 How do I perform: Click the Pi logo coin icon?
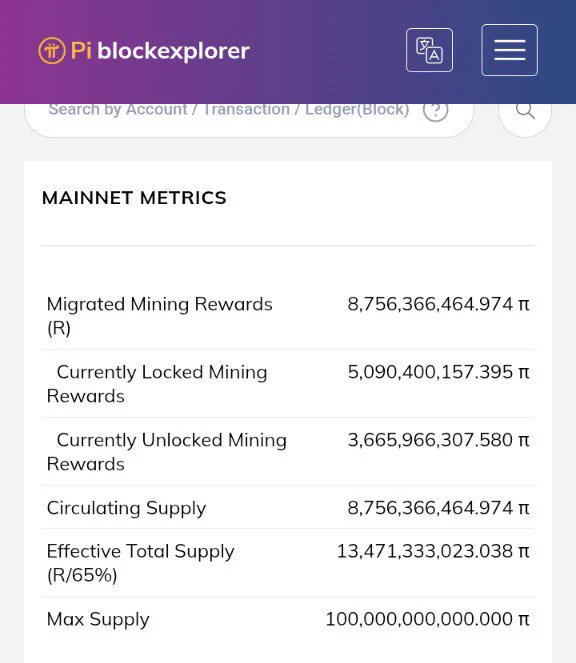(x=52, y=51)
